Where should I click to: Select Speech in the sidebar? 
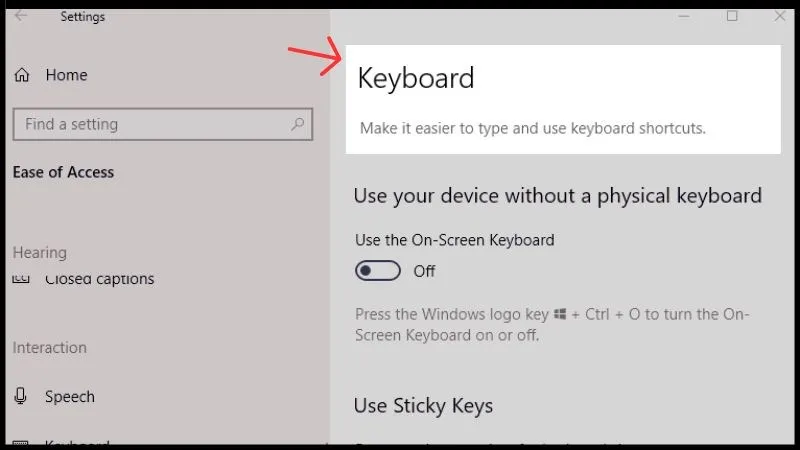tap(70, 397)
